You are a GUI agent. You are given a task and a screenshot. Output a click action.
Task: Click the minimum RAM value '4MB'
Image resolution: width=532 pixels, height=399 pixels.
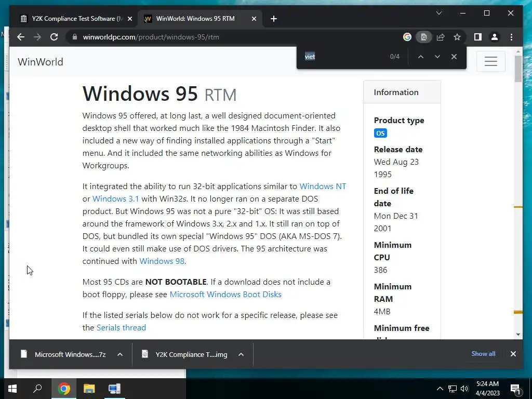tap(382, 312)
